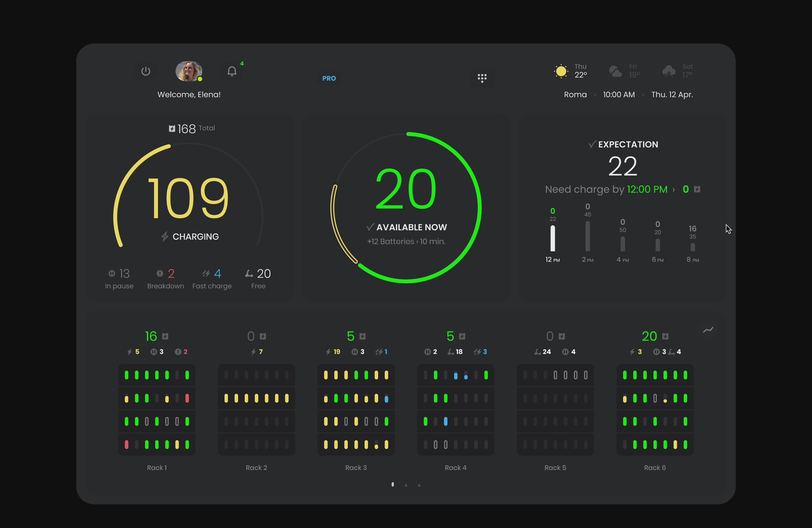This screenshot has width=812, height=528.
Task: Select the 6 PM expectation bar
Action: pyautogui.click(x=658, y=245)
